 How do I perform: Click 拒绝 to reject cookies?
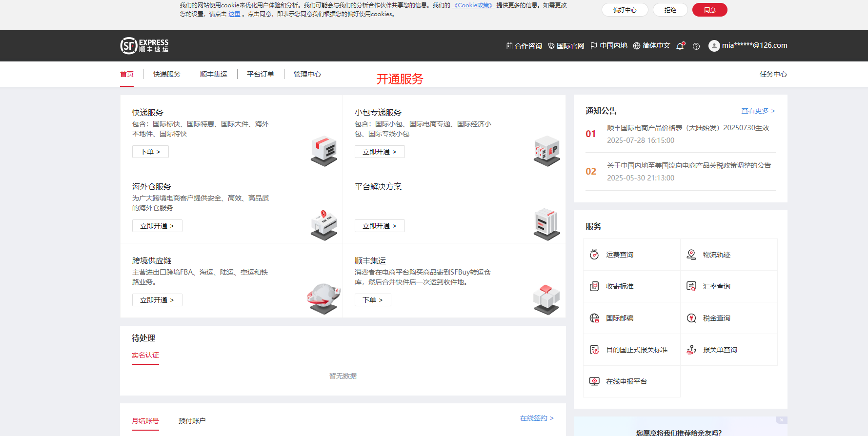tap(670, 10)
